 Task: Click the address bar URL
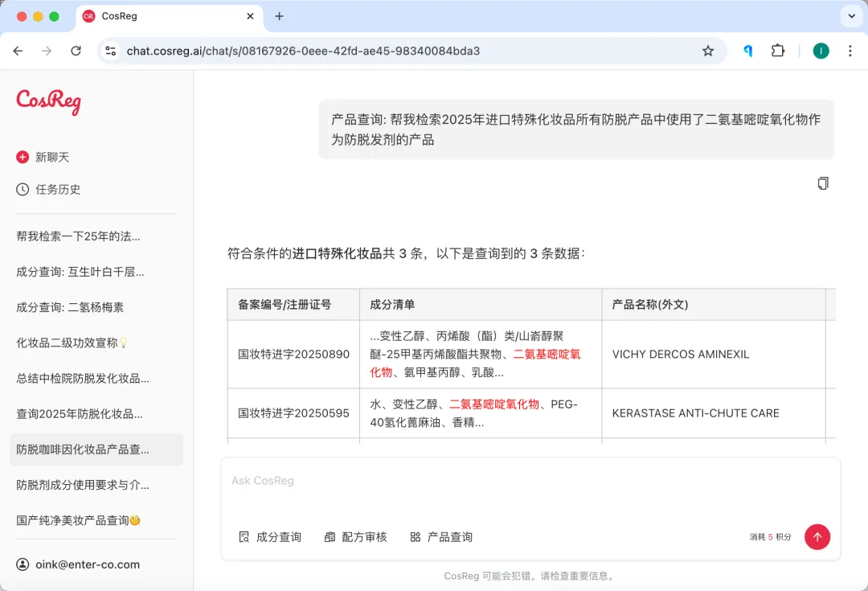point(303,51)
